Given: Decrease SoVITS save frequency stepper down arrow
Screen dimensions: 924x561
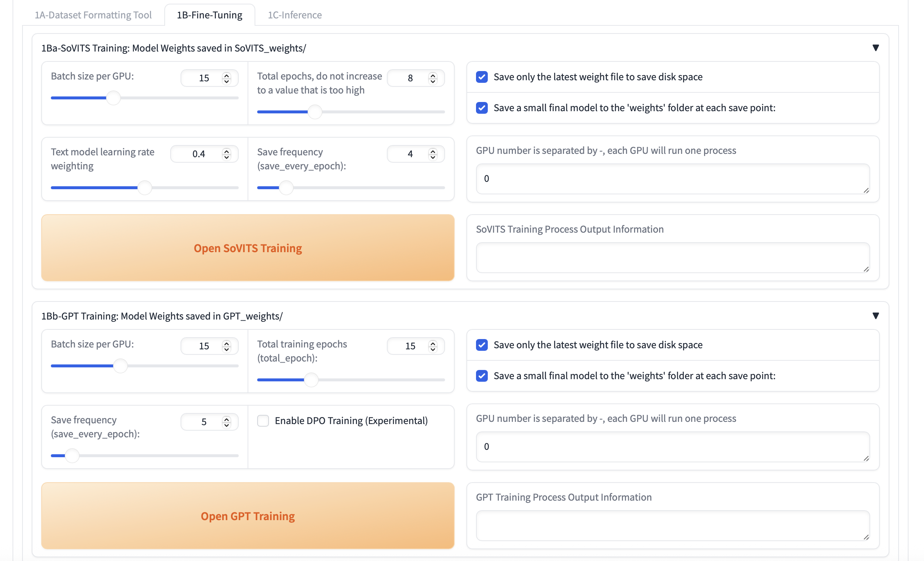Looking at the screenshot, I should point(433,157).
